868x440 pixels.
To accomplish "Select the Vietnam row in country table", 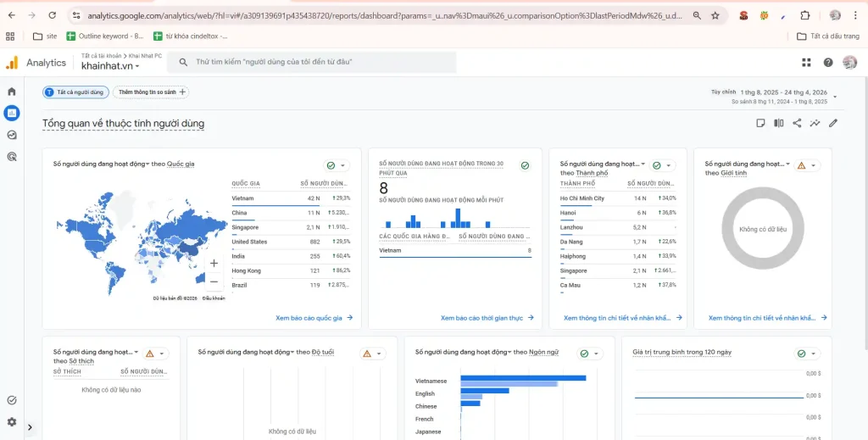I will coord(292,198).
